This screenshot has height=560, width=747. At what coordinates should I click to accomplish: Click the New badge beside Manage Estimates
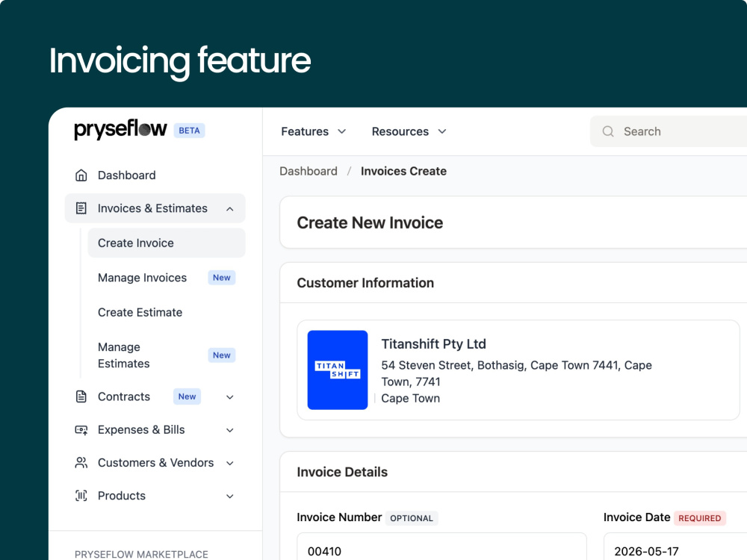(222, 355)
